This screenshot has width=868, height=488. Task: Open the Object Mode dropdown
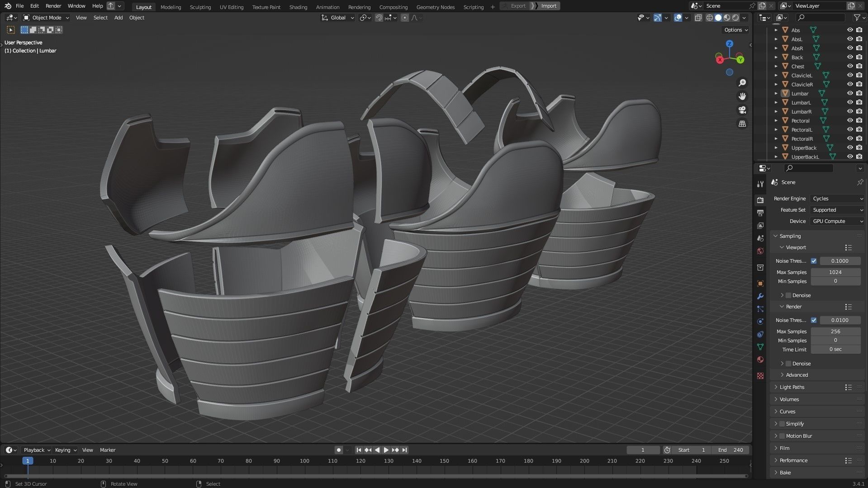(46, 18)
